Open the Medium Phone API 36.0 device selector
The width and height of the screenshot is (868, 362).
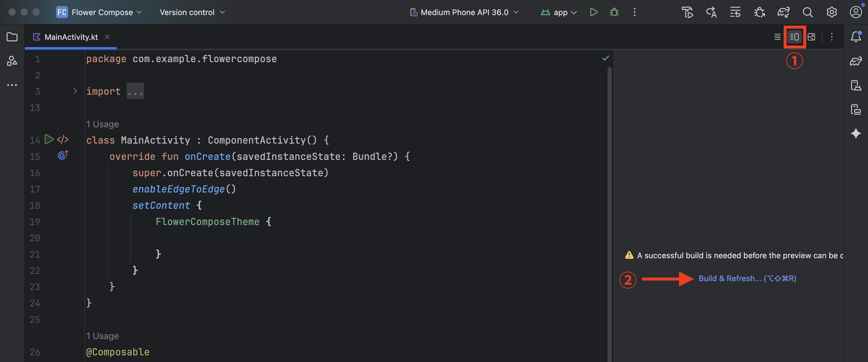coord(464,12)
